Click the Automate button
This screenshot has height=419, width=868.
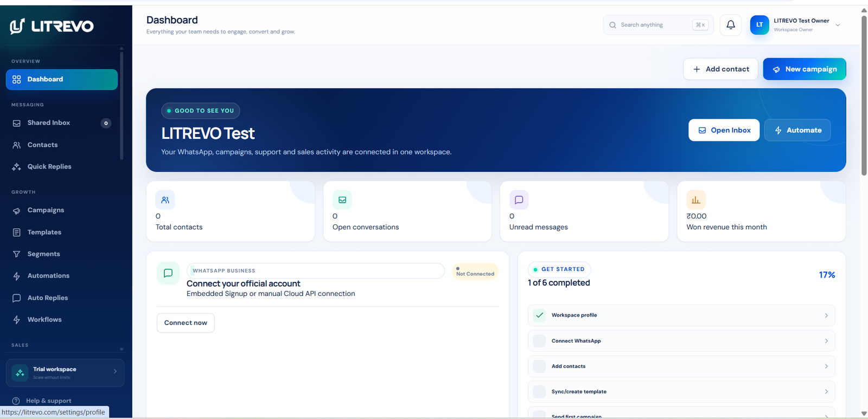[797, 130]
